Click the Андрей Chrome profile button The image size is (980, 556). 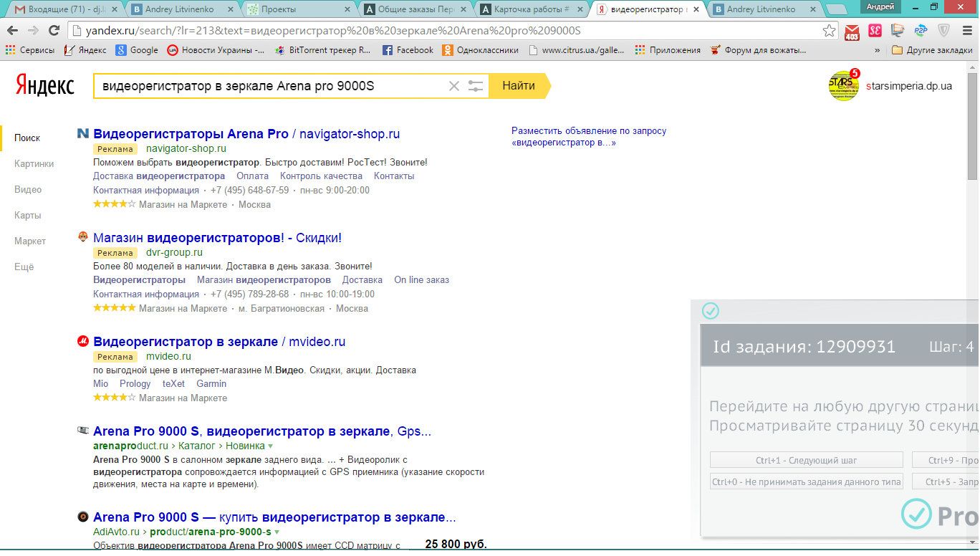click(880, 6)
